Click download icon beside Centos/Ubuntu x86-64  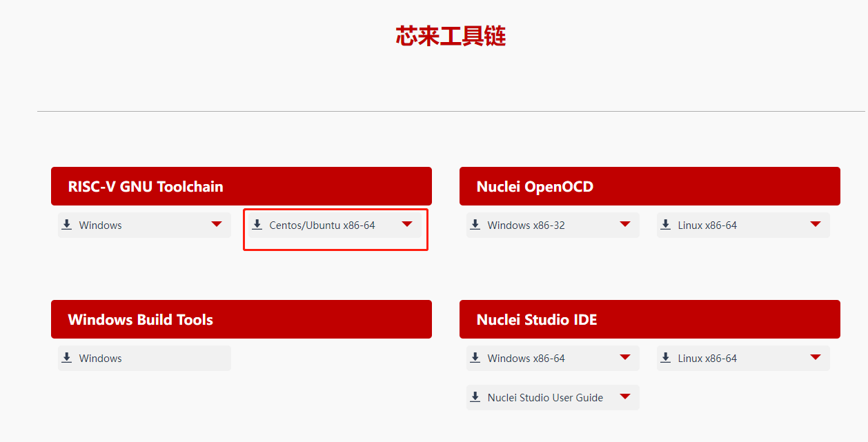pos(257,225)
